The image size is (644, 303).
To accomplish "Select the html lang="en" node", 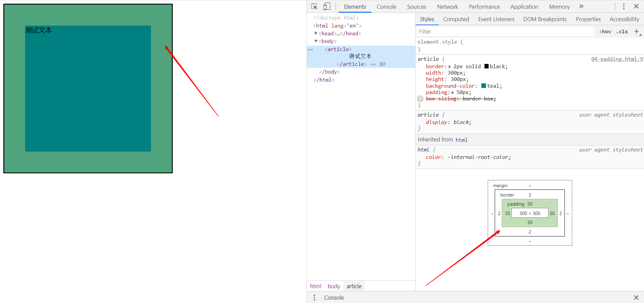I will click(x=337, y=26).
